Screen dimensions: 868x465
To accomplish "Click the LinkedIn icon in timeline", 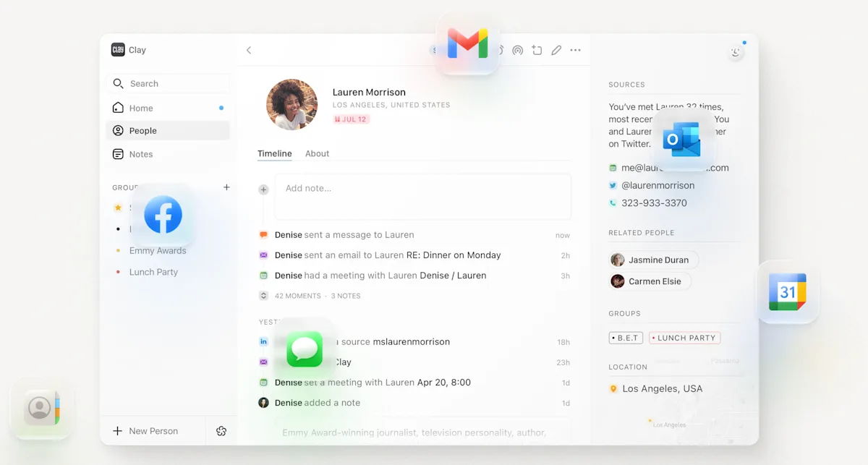I will [x=263, y=341].
